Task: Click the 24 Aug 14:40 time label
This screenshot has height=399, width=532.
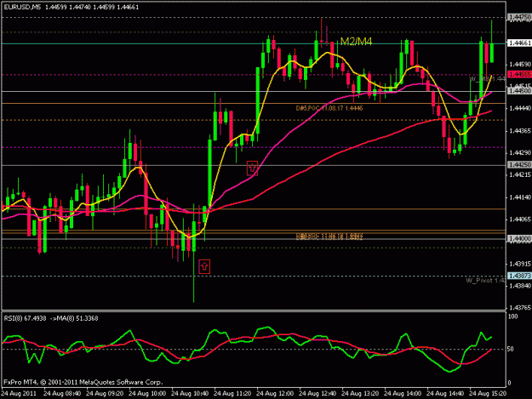Action: 445,394
